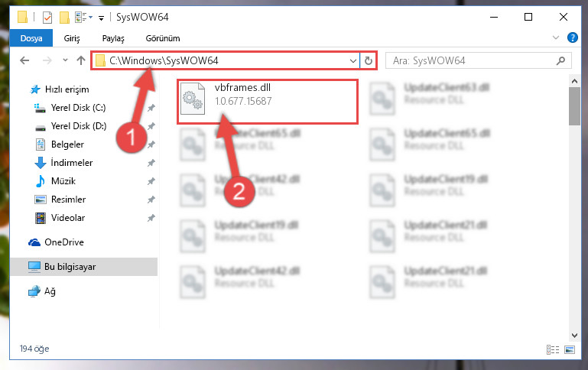This screenshot has height=370, width=588.
Task: Open help via the blue question mark
Action: tap(572, 37)
